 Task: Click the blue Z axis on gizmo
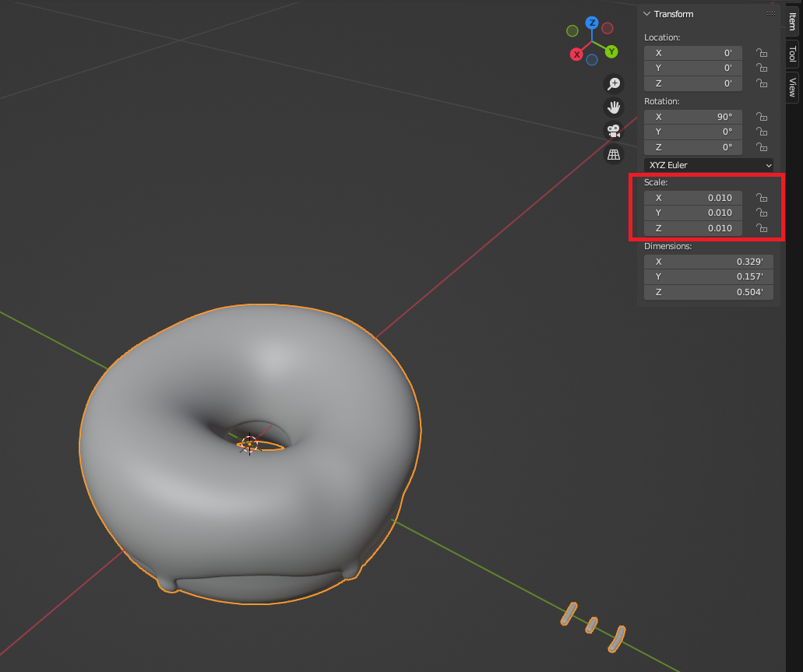592,23
